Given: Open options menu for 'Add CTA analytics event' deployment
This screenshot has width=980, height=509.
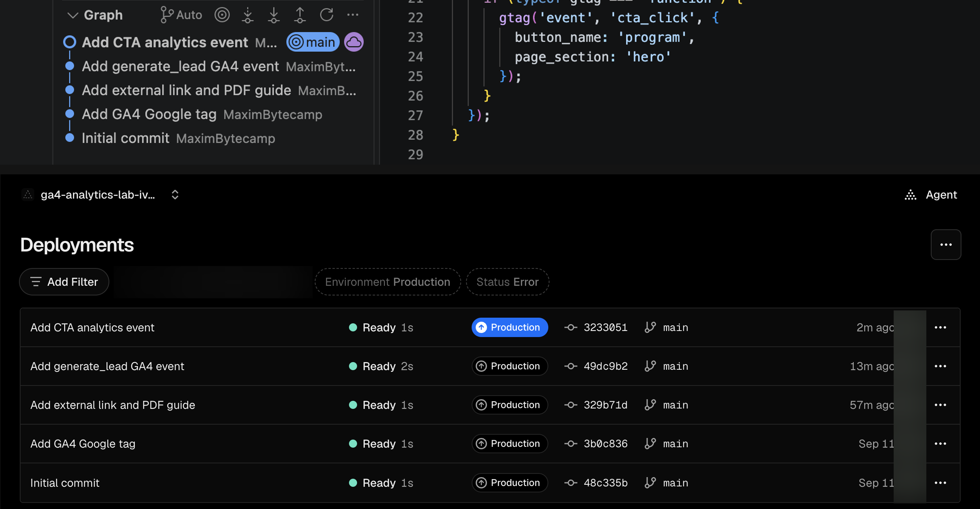Looking at the screenshot, I should coord(940,327).
